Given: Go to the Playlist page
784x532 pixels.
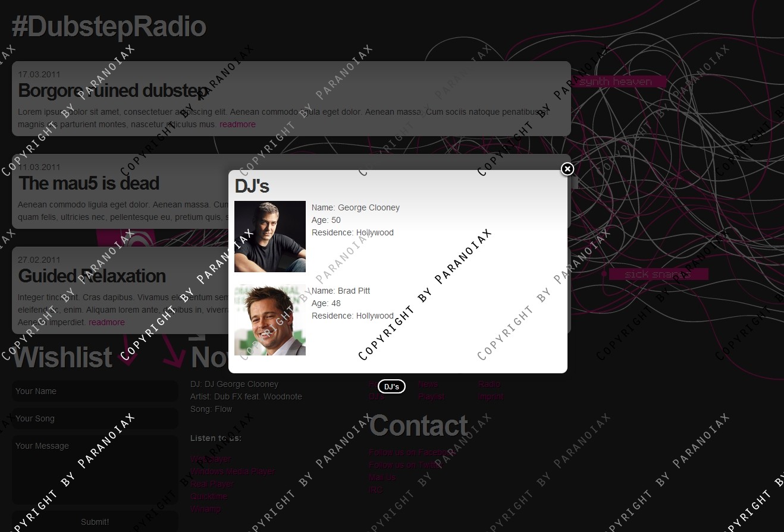Looking at the screenshot, I should pyautogui.click(x=431, y=396).
